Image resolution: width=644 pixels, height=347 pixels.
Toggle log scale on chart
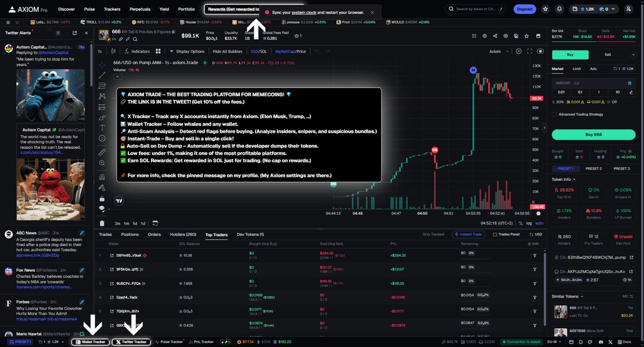[x=530, y=223]
